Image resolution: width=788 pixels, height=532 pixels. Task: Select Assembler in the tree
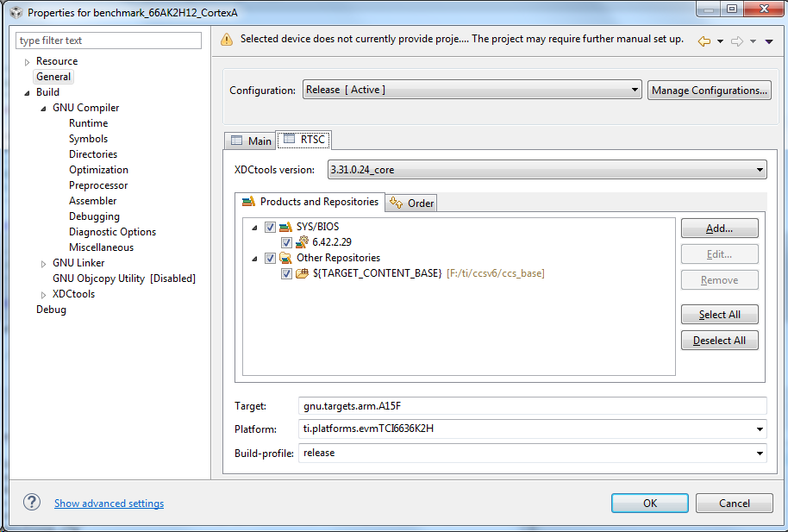[92, 201]
